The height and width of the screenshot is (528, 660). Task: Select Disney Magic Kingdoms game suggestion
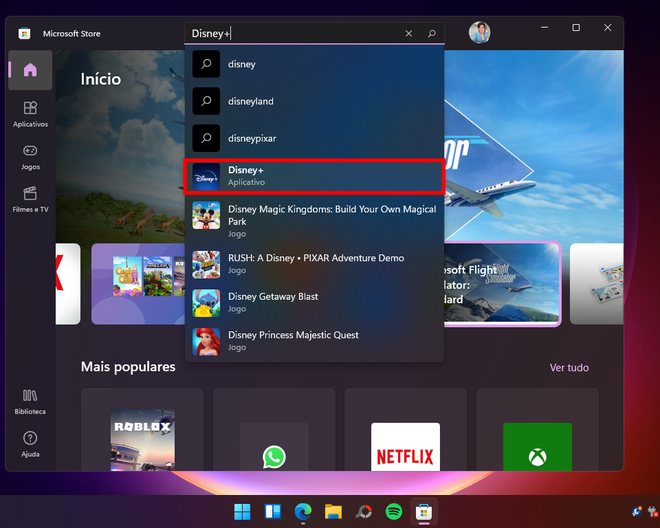tap(314, 221)
